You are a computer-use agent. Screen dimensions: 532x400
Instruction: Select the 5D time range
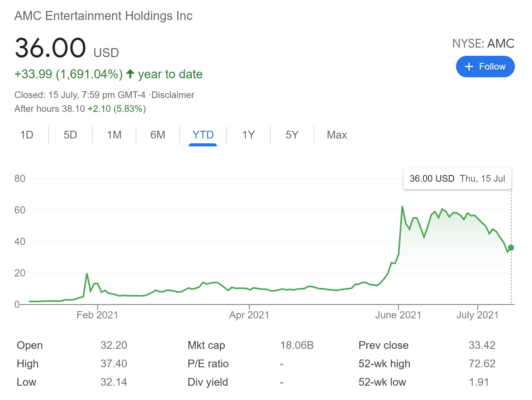coord(70,135)
